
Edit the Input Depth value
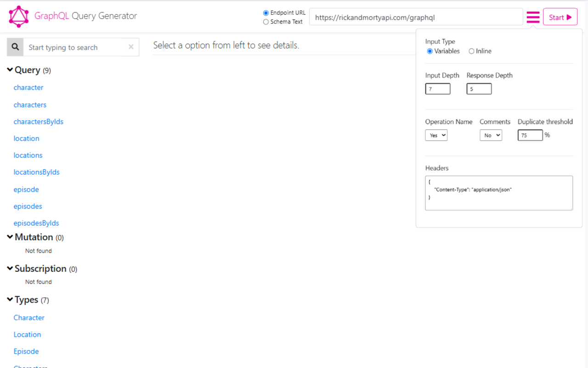437,88
